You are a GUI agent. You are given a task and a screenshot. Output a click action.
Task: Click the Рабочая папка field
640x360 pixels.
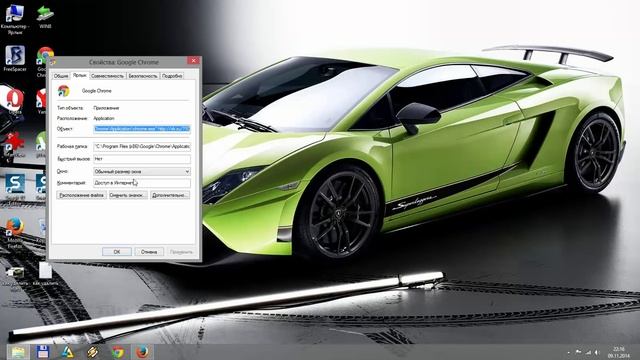click(x=142, y=146)
